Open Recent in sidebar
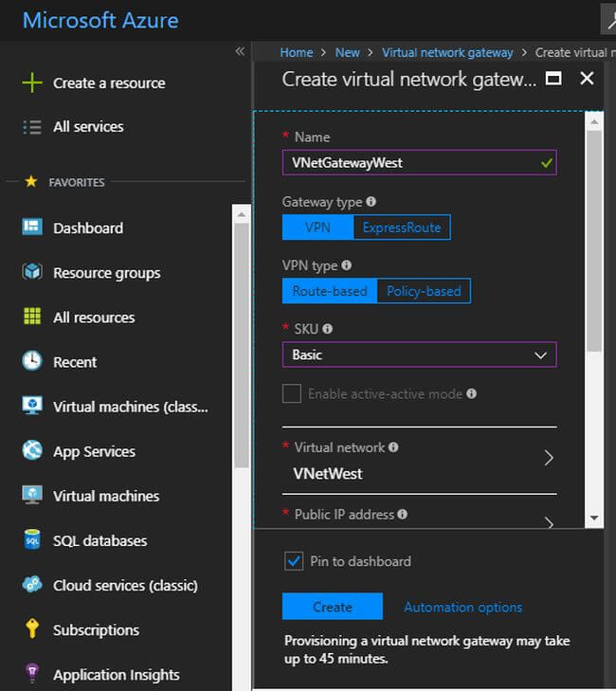 (x=75, y=362)
